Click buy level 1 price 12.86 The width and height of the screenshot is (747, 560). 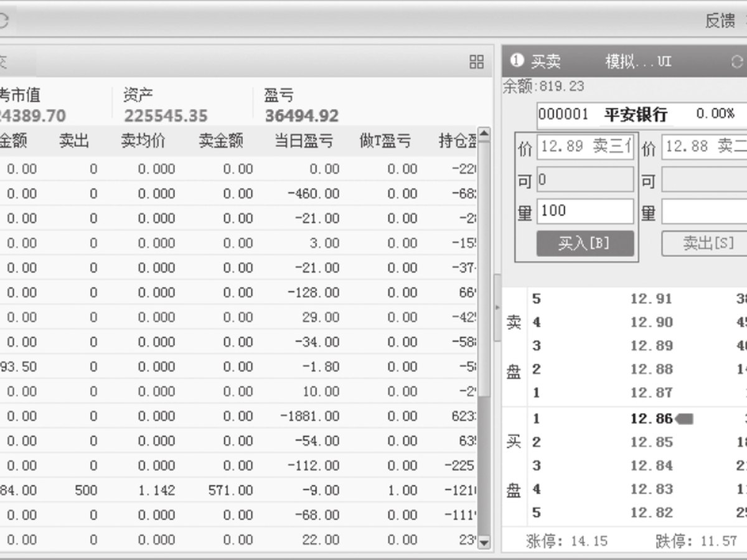pyautogui.click(x=652, y=419)
